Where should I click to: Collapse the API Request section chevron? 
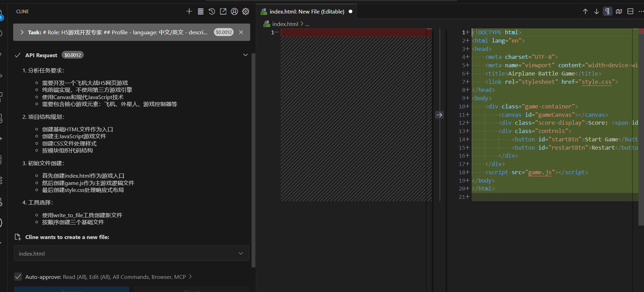coord(245,55)
